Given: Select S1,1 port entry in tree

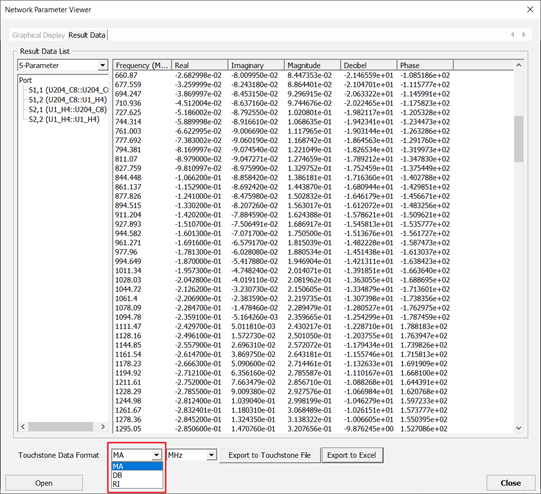Looking at the screenshot, I should pyautogui.click(x=68, y=90).
